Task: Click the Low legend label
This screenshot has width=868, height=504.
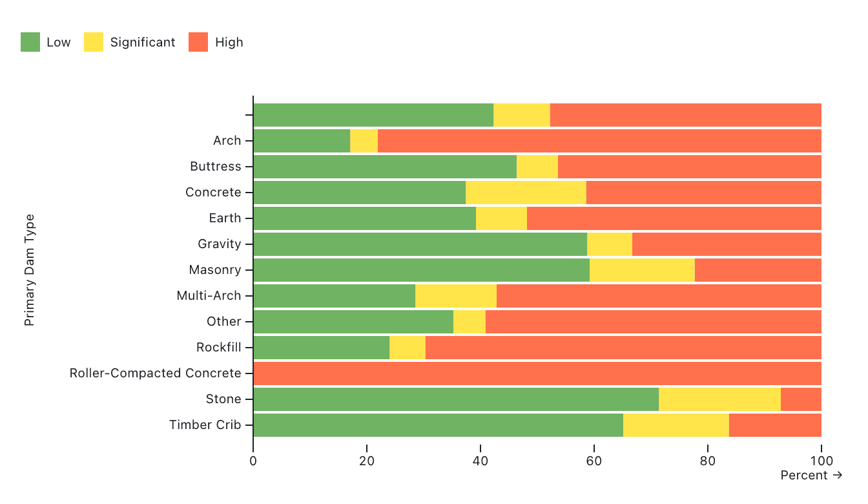Action: [x=59, y=43]
